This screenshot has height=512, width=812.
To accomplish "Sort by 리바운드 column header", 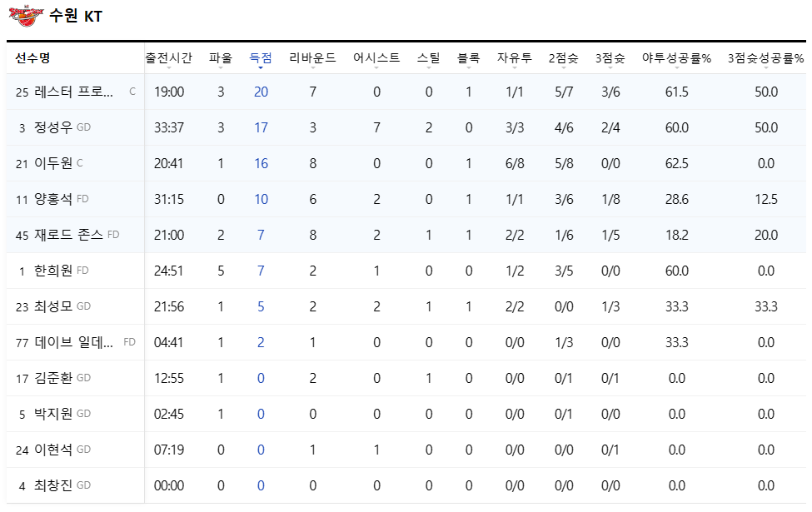I will 312,58.
